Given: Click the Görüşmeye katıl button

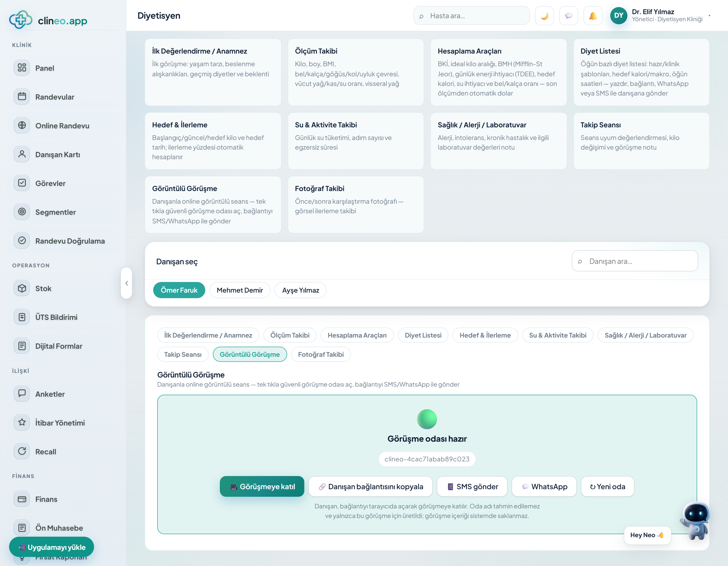Looking at the screenshot, I should [262, 487].
